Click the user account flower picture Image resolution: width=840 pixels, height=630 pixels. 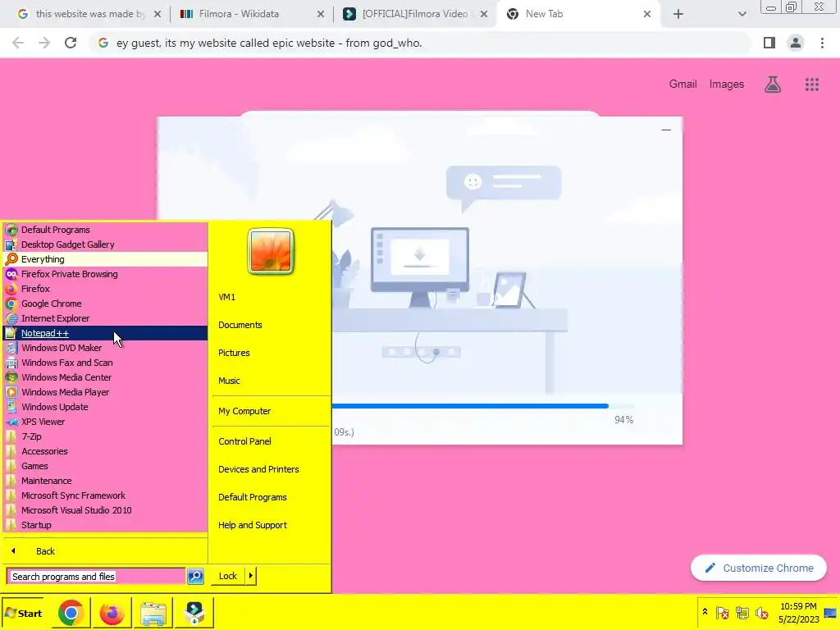271,252
